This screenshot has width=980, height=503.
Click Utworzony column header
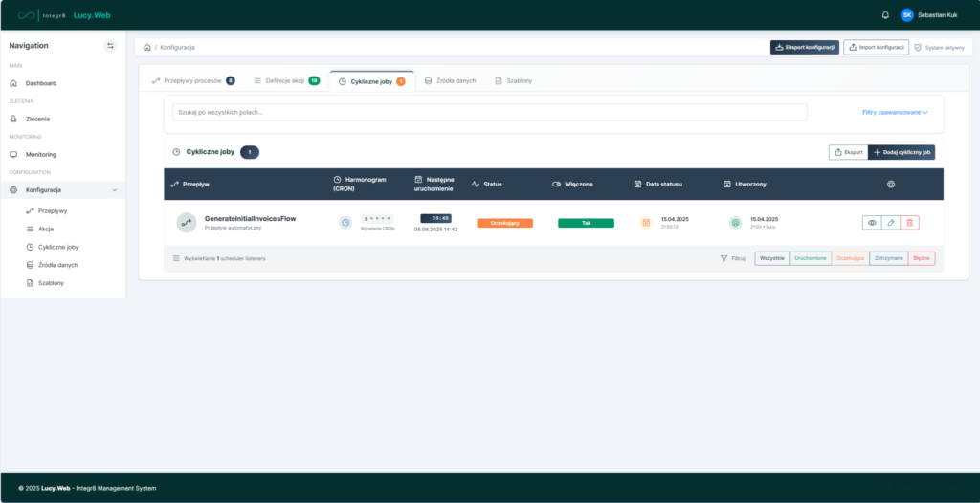point(745,185)
